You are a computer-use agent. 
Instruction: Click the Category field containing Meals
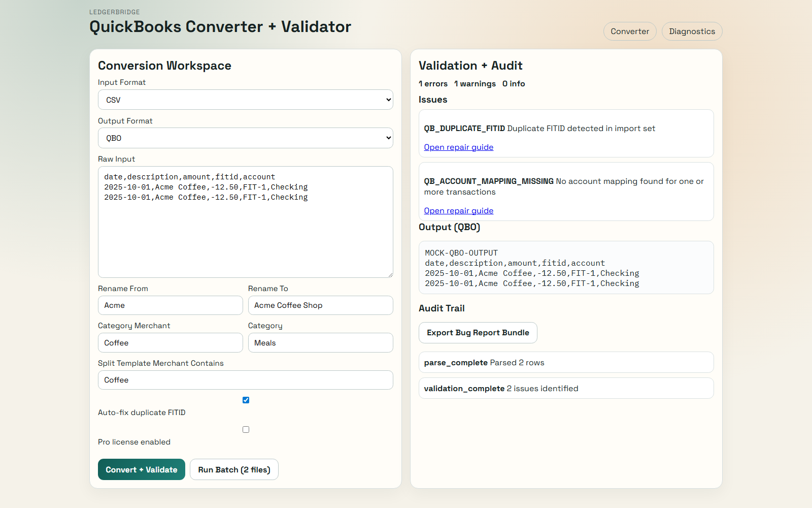click(320, 342)
